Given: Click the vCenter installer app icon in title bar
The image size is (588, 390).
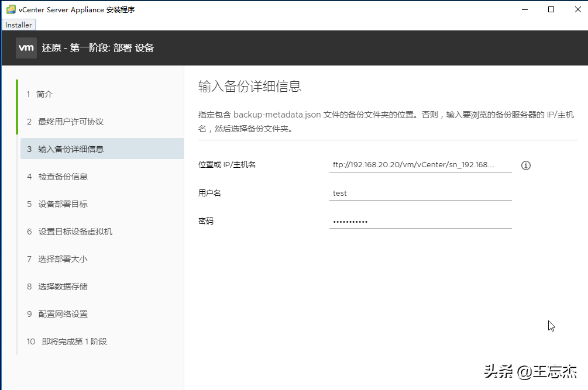Looking at the screenshot, I should pos(11,9).
